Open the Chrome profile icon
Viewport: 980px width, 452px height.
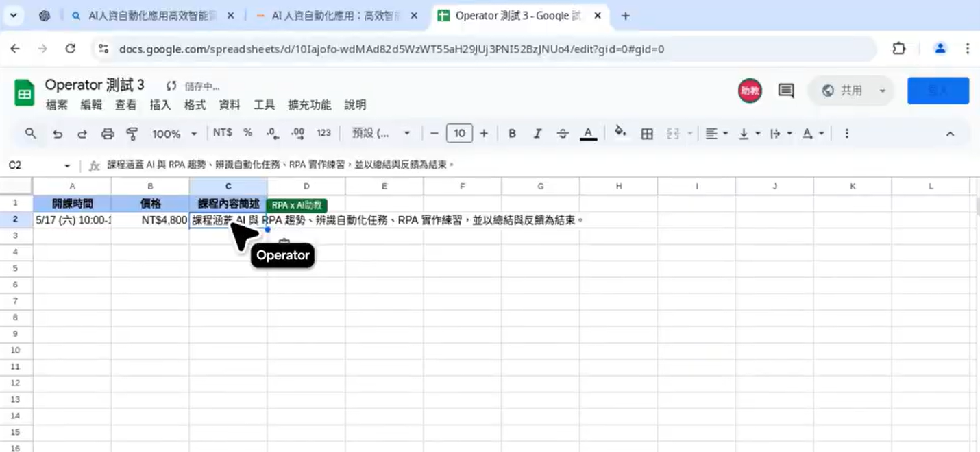click(940, 49)
